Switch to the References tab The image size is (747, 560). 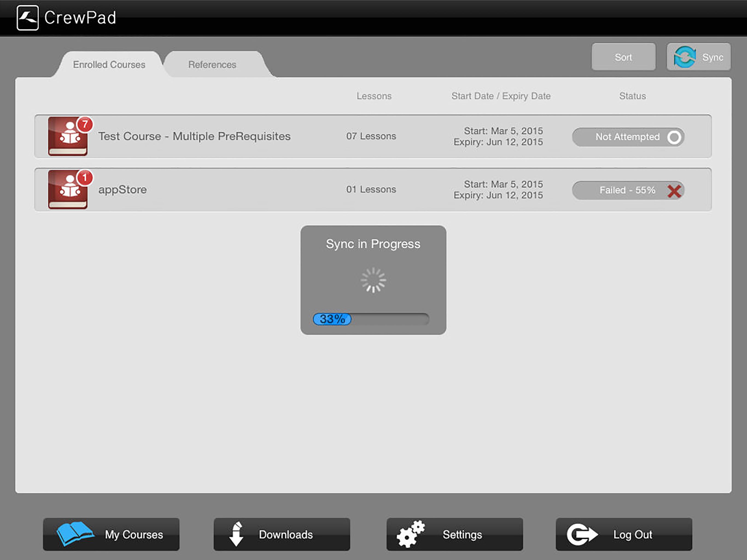point(212,65)
